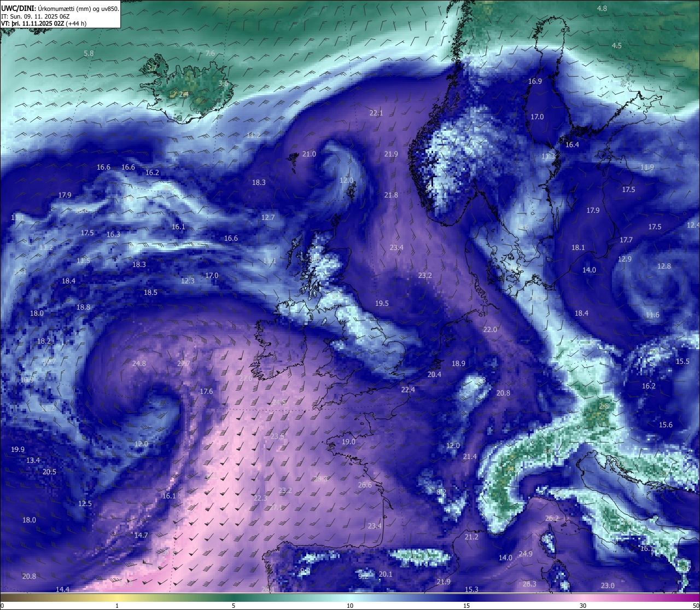Click the map value '19.9' at the left edge
This screenshot has width=700, height=610.
click(x=17, y=450)
